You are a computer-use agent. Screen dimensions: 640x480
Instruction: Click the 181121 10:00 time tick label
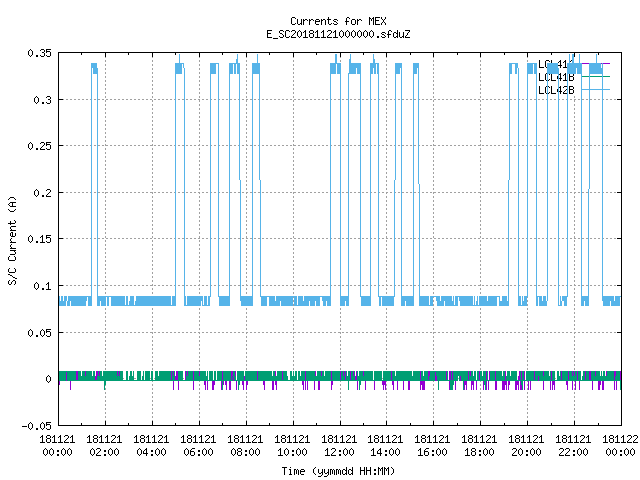(x=292, y=446)
